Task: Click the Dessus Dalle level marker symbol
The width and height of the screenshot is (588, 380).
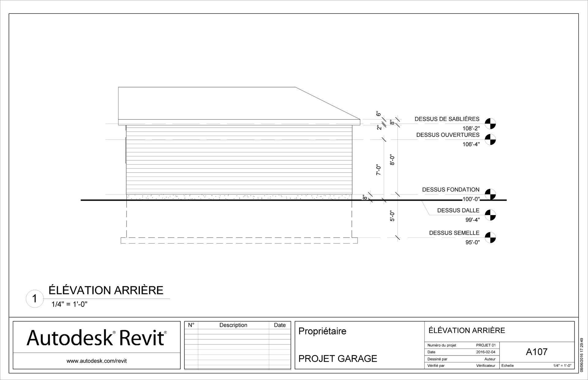Action: pyautogui.click(x=490, y=215)
